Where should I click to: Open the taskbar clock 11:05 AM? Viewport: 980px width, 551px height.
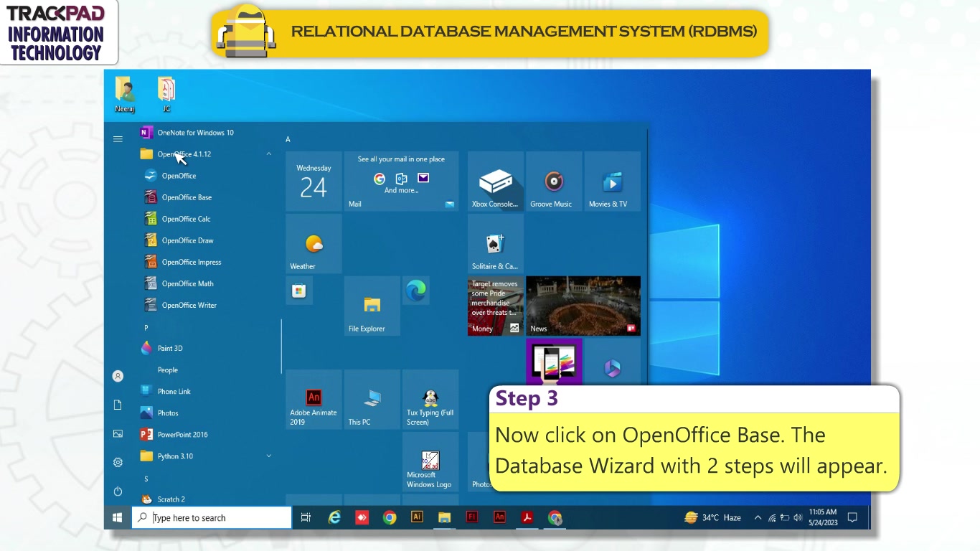point(823,517)
